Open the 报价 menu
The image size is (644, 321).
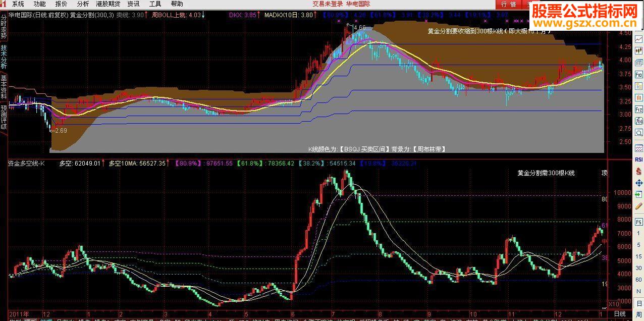tap(61, 4)
